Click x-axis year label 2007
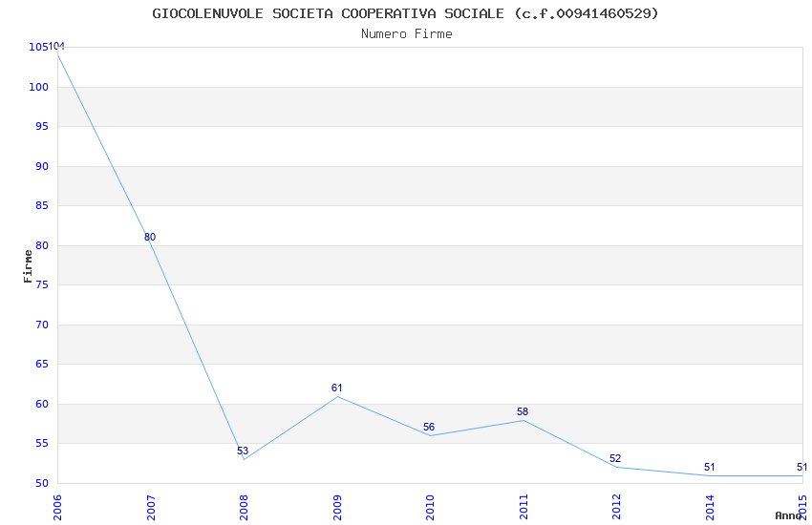This screenshot has height=525, width=812. (151, 507)
